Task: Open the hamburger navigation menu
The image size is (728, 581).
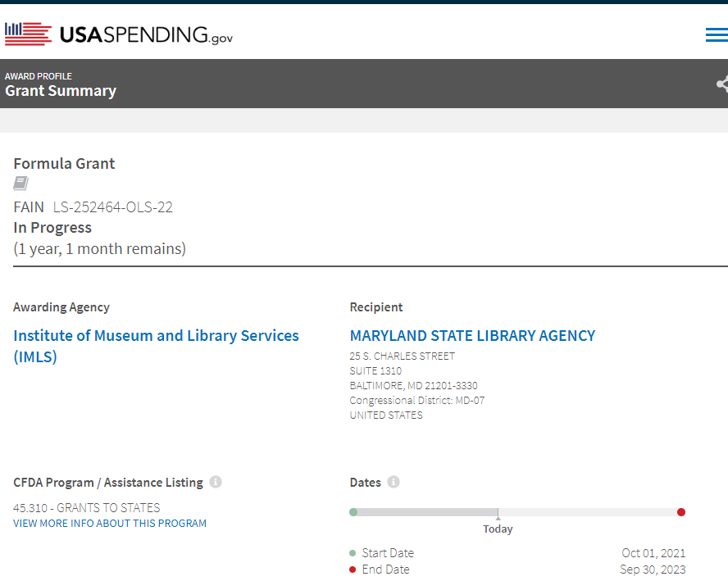Action: tap(716, 34)
